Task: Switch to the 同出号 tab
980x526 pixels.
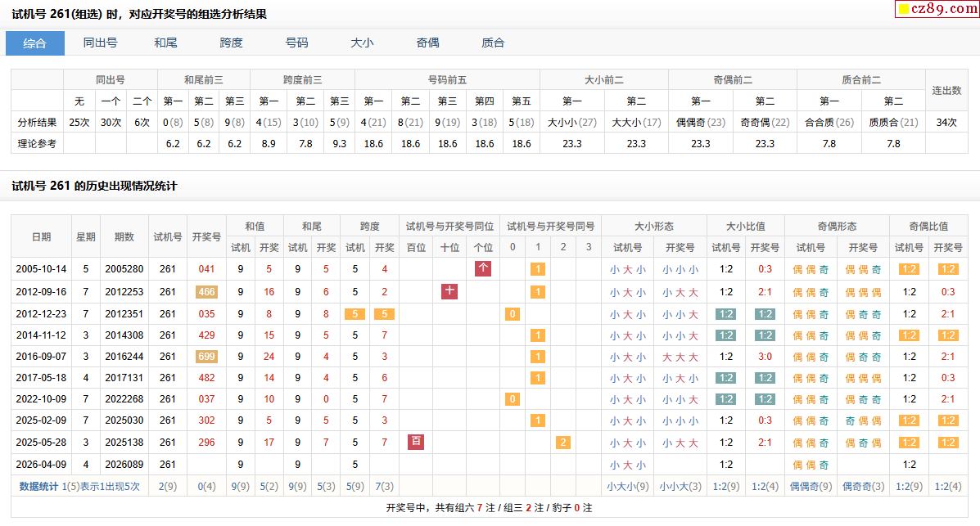Action: 100,43
